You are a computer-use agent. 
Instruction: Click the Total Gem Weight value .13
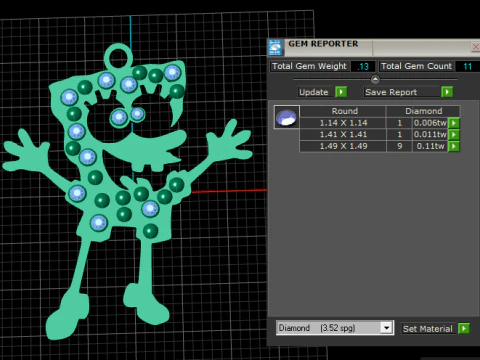(x=363, y=66)
